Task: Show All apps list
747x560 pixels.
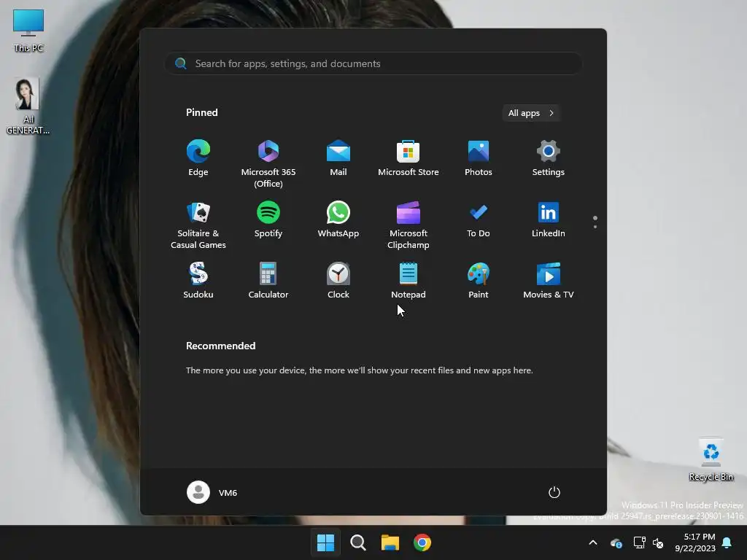Action: [531, 113]
